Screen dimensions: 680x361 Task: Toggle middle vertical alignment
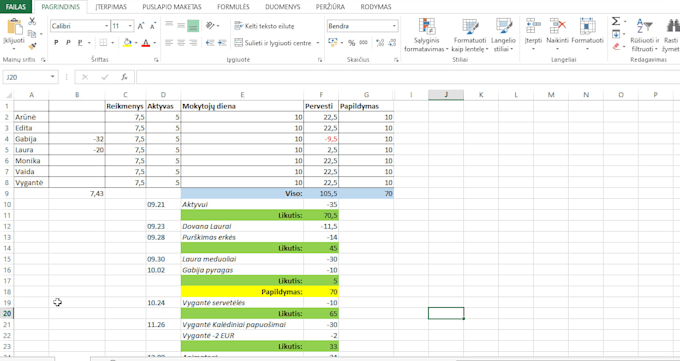[181, 26]
